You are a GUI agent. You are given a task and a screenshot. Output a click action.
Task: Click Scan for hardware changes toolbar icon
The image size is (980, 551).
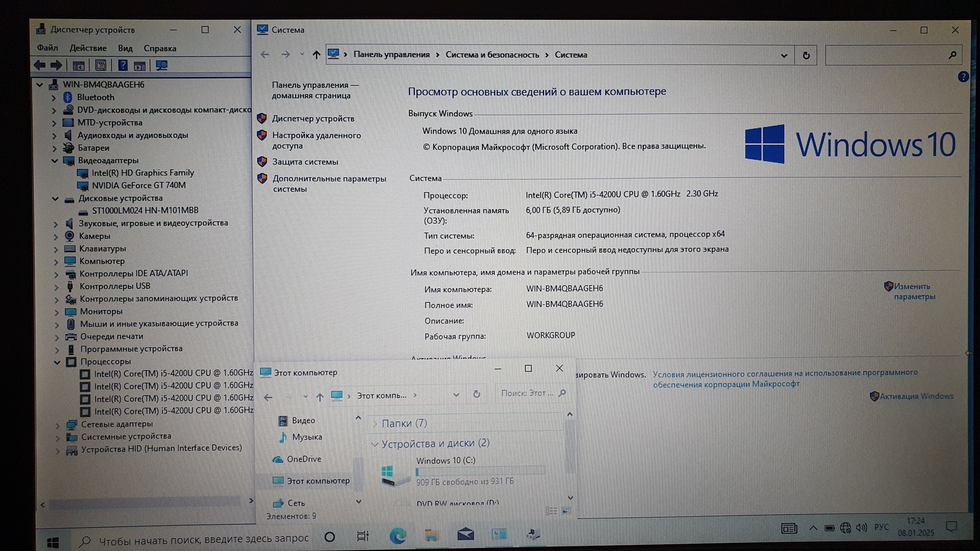(x=162, y=66)
